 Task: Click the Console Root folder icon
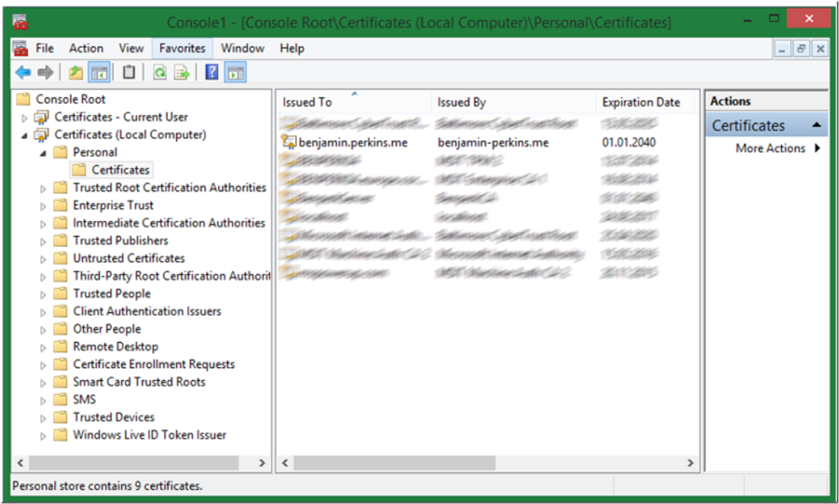pyautogui.click(x=23, y=99)
